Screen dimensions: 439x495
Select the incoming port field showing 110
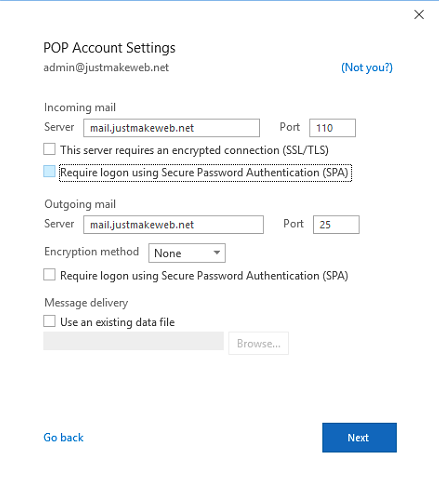pyautogui.click(x=332, y=128)
